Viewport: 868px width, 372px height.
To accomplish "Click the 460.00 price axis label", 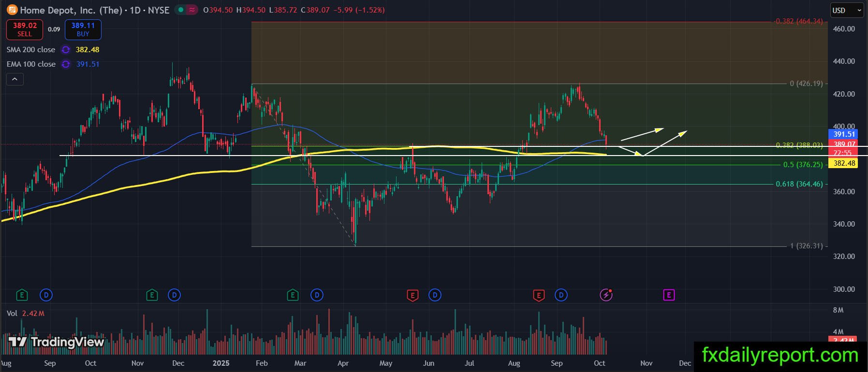I will coord(844,29).
